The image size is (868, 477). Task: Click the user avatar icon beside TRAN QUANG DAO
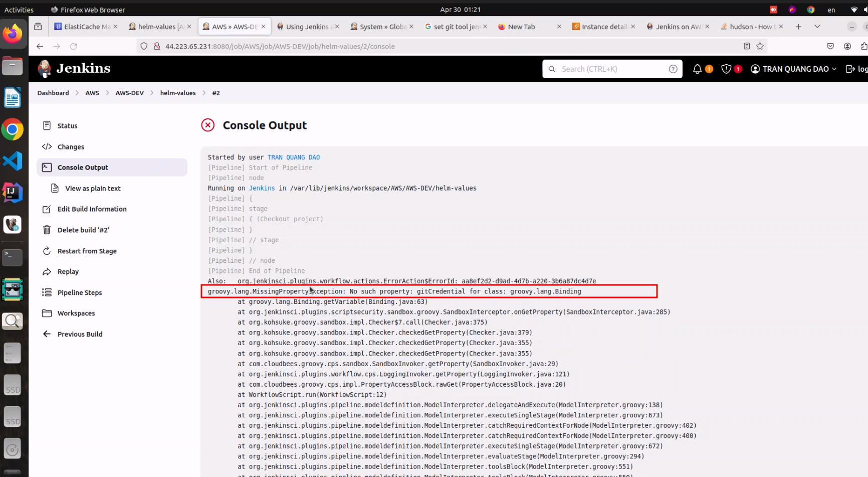(755, 69)
